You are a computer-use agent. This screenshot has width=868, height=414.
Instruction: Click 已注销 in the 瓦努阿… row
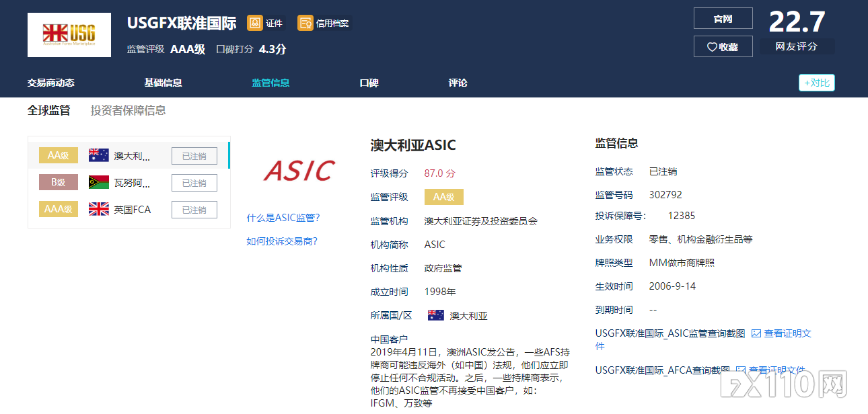(194, 183)
